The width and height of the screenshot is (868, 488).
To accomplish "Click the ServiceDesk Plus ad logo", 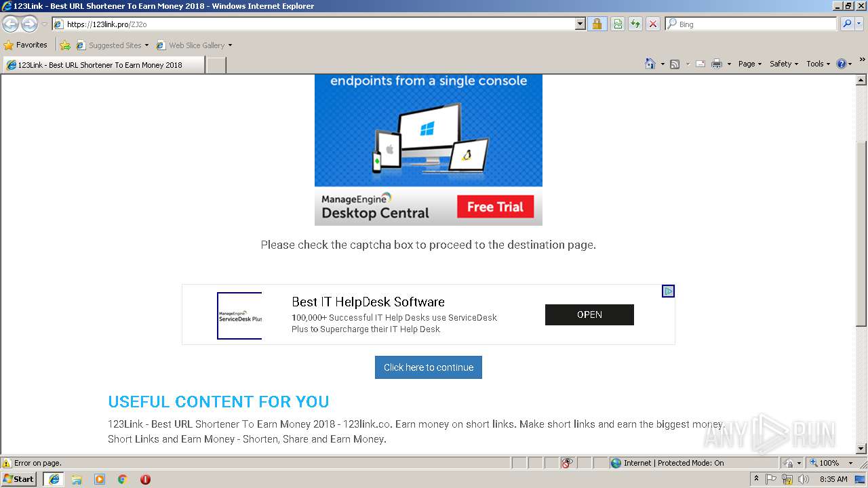I will 239,316.
